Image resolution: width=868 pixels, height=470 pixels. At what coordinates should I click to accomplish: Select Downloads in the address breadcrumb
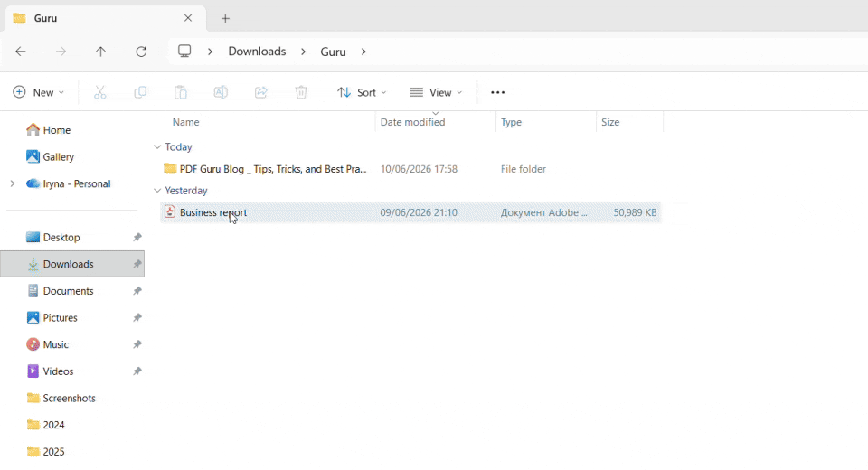pos(257,52)
